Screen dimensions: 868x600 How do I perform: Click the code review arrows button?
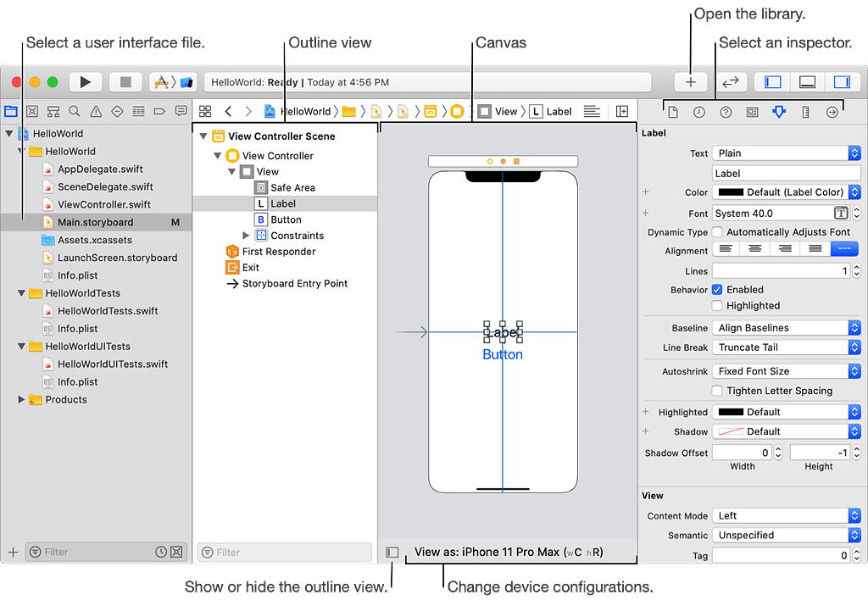click(731, 82)
